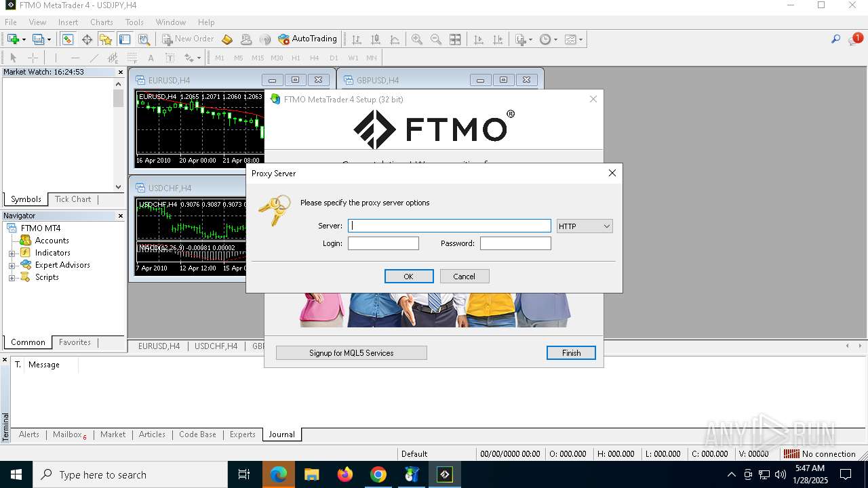Open the New Chart toolbar button

tap(16, 39)
